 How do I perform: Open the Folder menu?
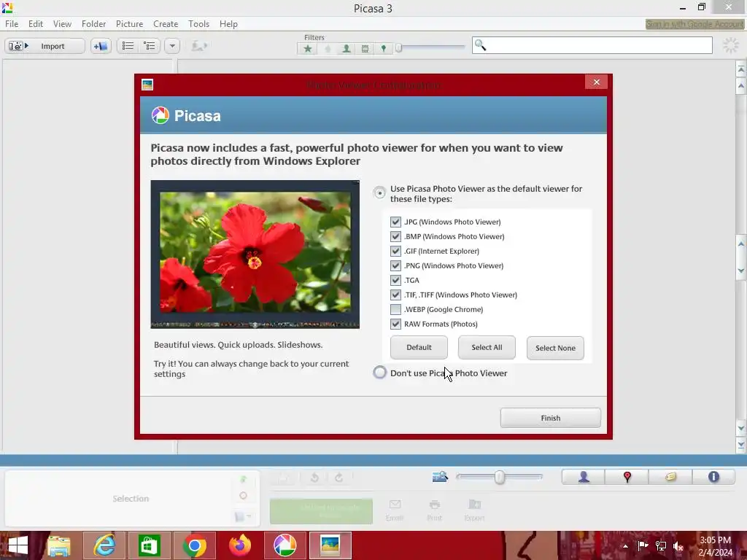(94, 24)
